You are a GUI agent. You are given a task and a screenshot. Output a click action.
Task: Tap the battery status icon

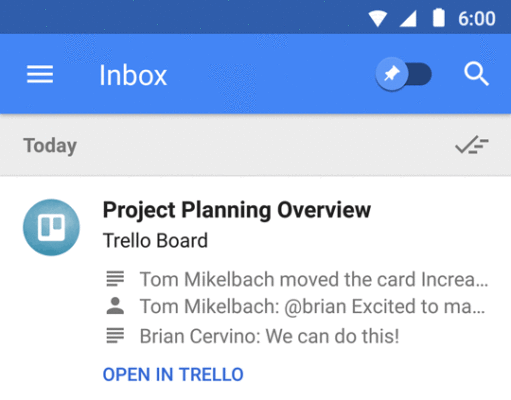click(438, 18)
